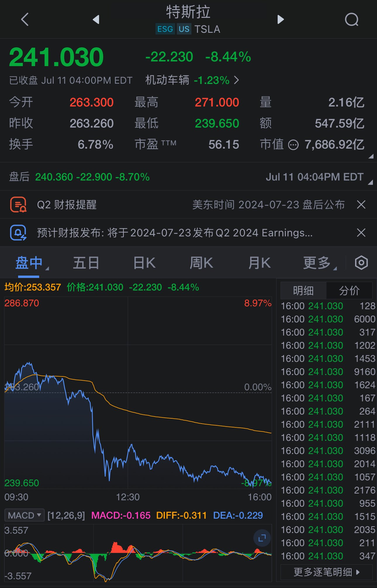Switch to the previous stock
This screenshot has height=588, width=377.
96,20
